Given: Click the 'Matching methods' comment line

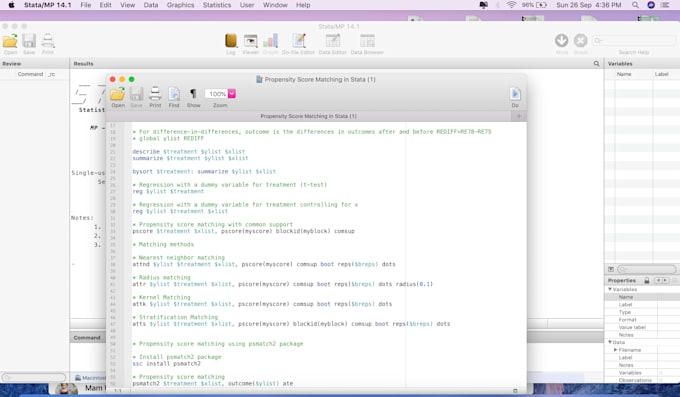Looking at the screenshot, I should click(x=163, y=244).
